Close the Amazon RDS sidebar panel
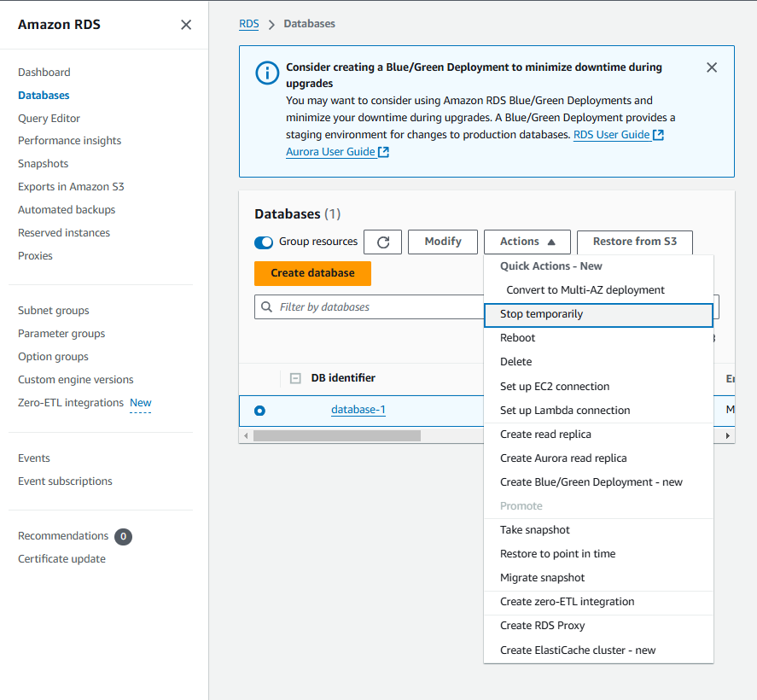This screenshot has width=757, height=700. (186, 25)
